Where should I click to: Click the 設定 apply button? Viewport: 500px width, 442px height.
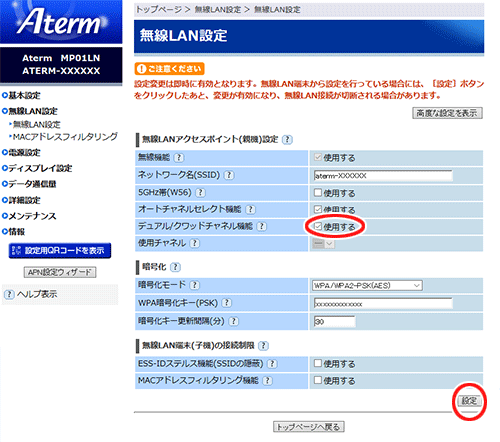tap(469, 401)
